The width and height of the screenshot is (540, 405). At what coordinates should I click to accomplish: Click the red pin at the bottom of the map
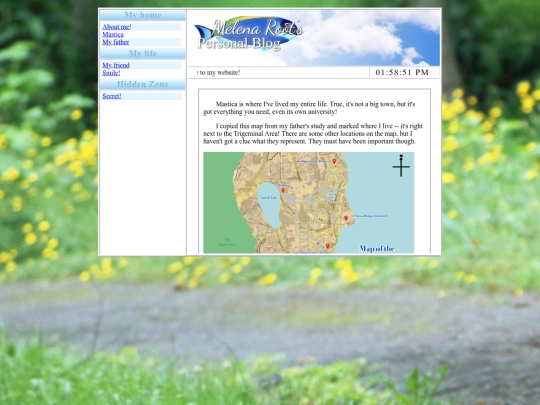[328, 246]
